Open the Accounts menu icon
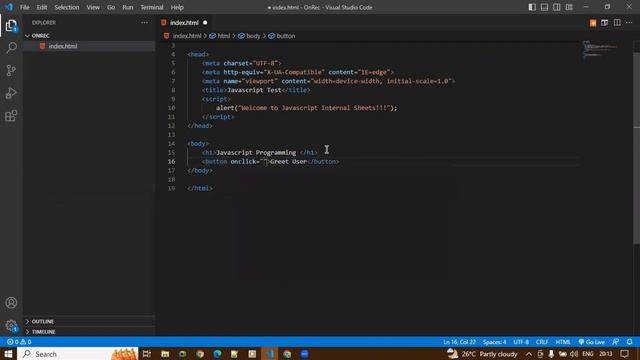 11,303
